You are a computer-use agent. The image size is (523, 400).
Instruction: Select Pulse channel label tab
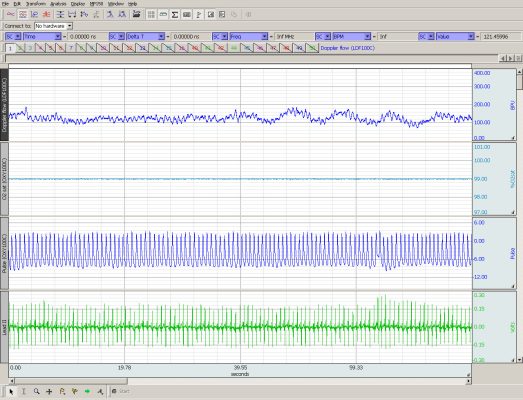(x=4, y=254)
